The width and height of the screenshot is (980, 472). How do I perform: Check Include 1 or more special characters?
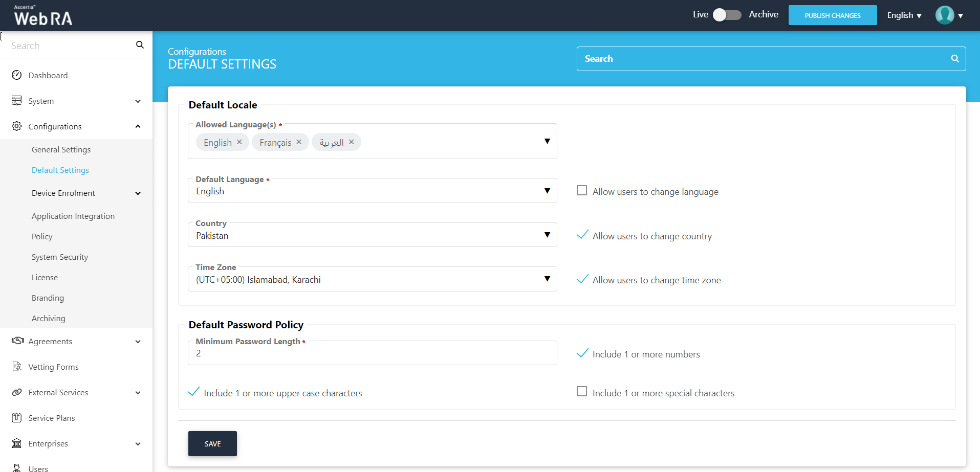point(582,391)
